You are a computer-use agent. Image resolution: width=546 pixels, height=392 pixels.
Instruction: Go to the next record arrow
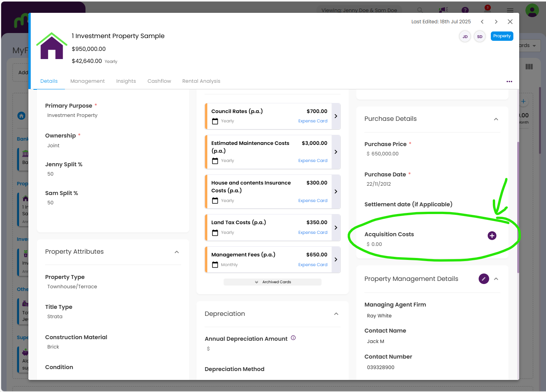[496, 22]
